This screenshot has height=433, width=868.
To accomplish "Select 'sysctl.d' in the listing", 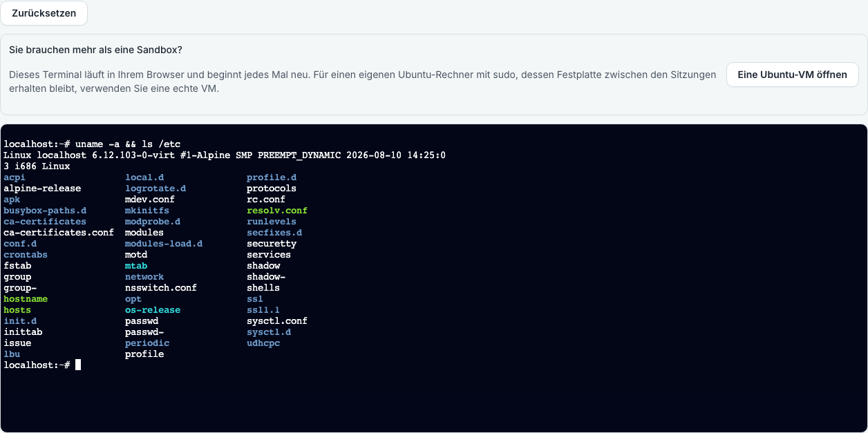I will [x=269, y=332].
